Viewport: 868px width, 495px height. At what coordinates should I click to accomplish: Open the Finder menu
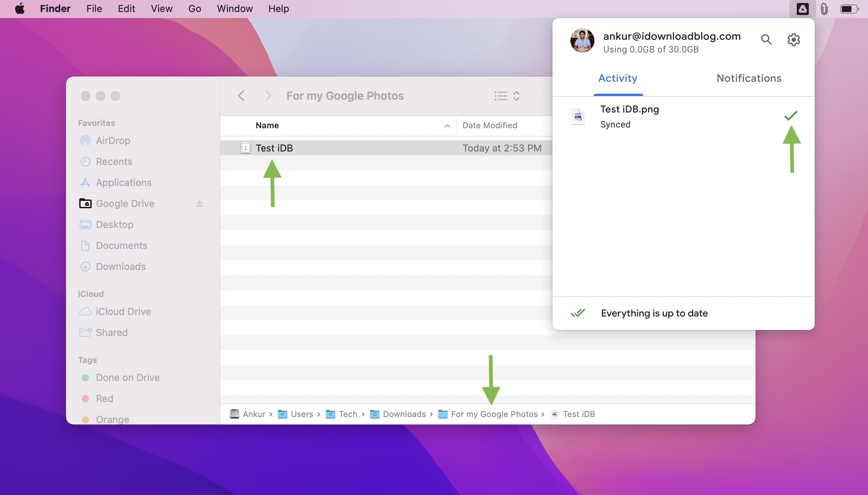pyautogui.click(x=55, y=9)
